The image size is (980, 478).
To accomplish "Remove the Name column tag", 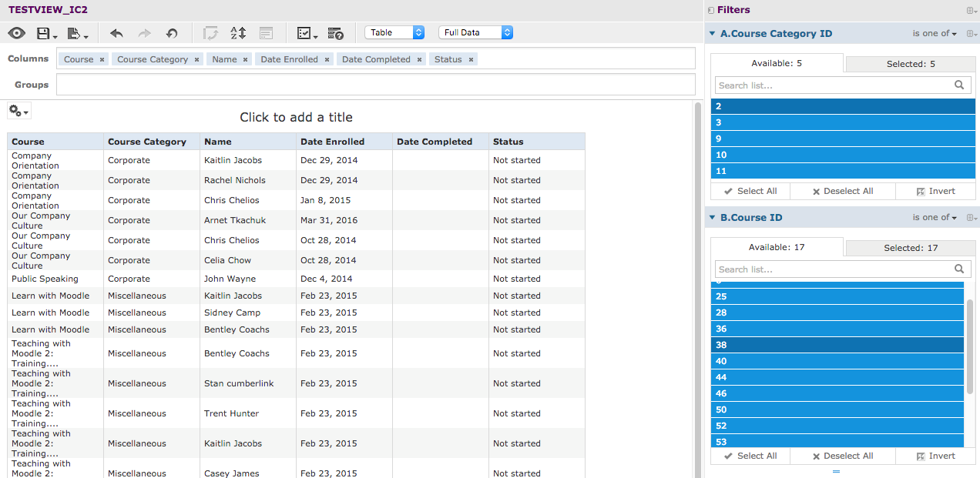I will pyautogui.click(x=246, y=59).
